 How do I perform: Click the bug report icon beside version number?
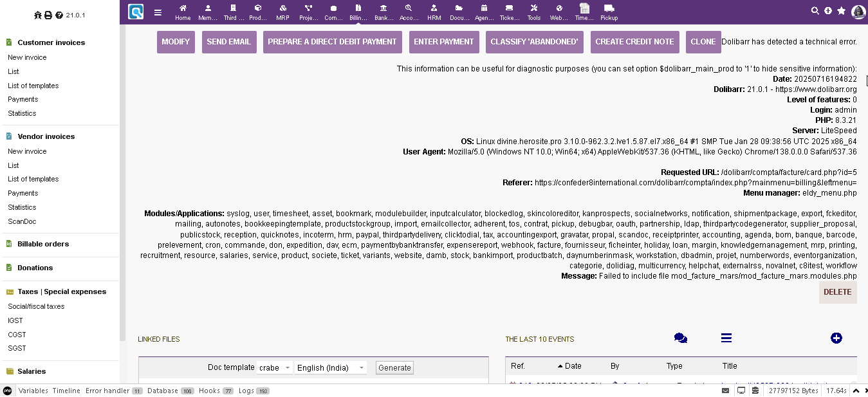(x=38, y=15)
